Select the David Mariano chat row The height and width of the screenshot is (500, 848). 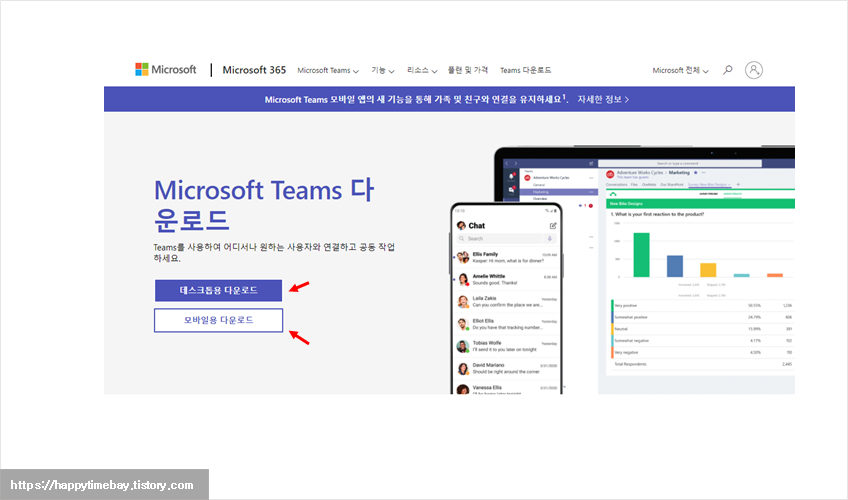coord(506,369)
